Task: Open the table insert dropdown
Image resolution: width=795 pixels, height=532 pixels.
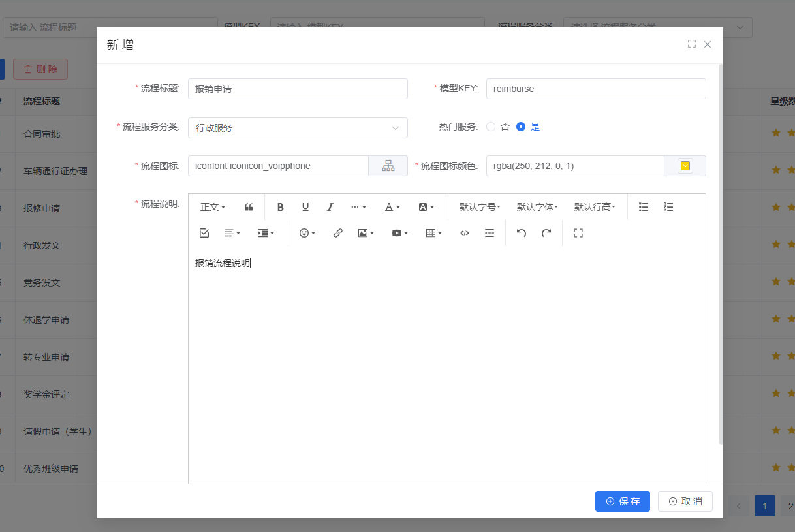Action: [433, 233]
